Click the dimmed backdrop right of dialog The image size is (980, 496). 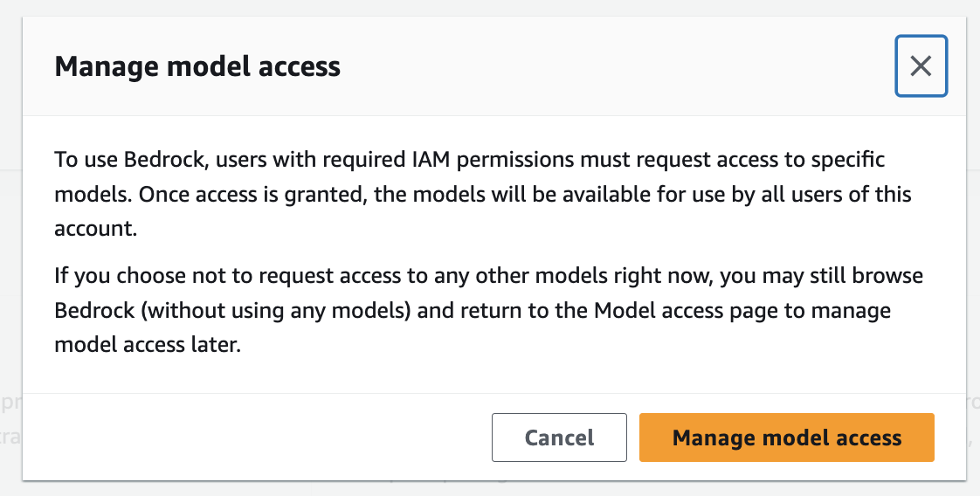[973, 262]
